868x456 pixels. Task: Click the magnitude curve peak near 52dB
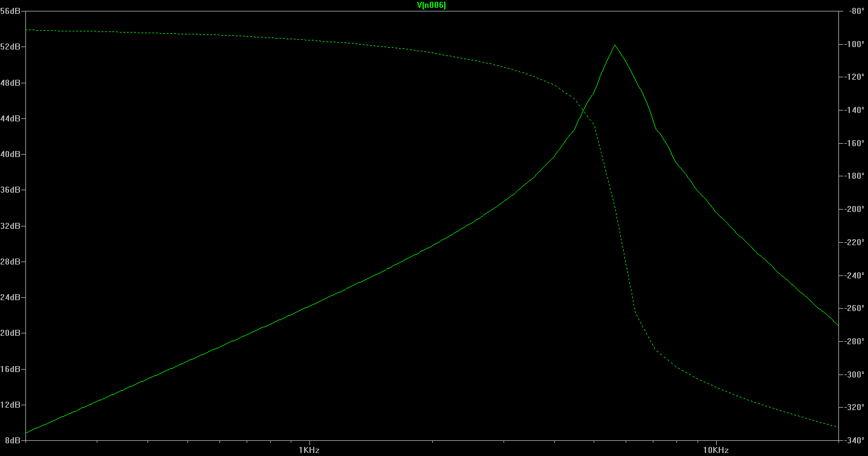click(x=615, y=45)
